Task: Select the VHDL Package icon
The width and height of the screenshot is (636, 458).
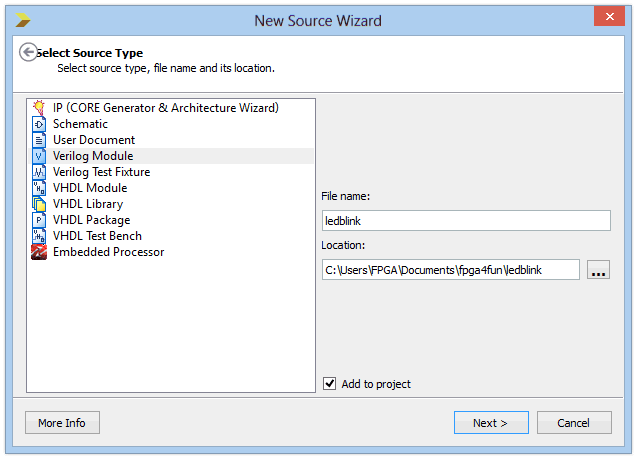Action: pyautogui.click(x=39, y=220)
